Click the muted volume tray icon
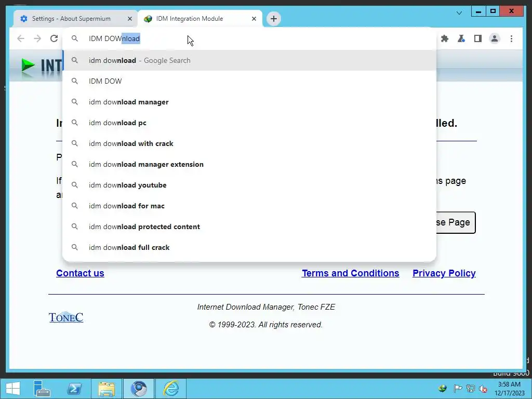 point(483,389)
